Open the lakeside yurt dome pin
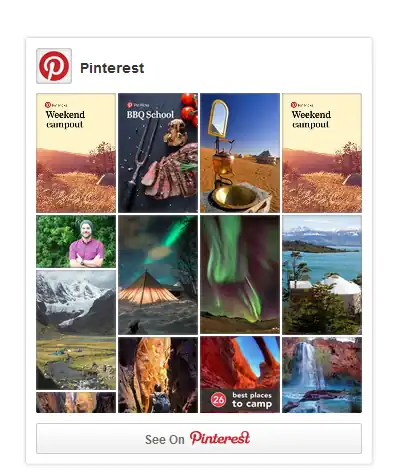The height and width of the screenshot is (475, 416). [322, 275]
